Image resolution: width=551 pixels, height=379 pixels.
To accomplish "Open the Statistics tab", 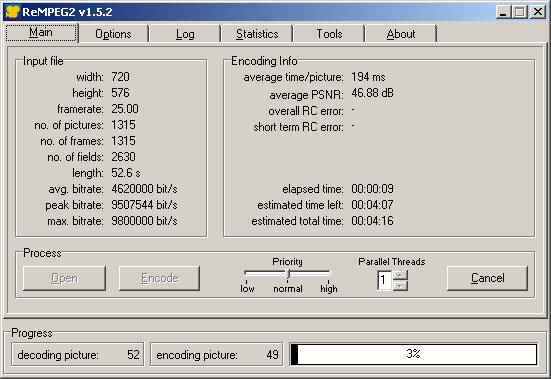I will pos(257,34).
